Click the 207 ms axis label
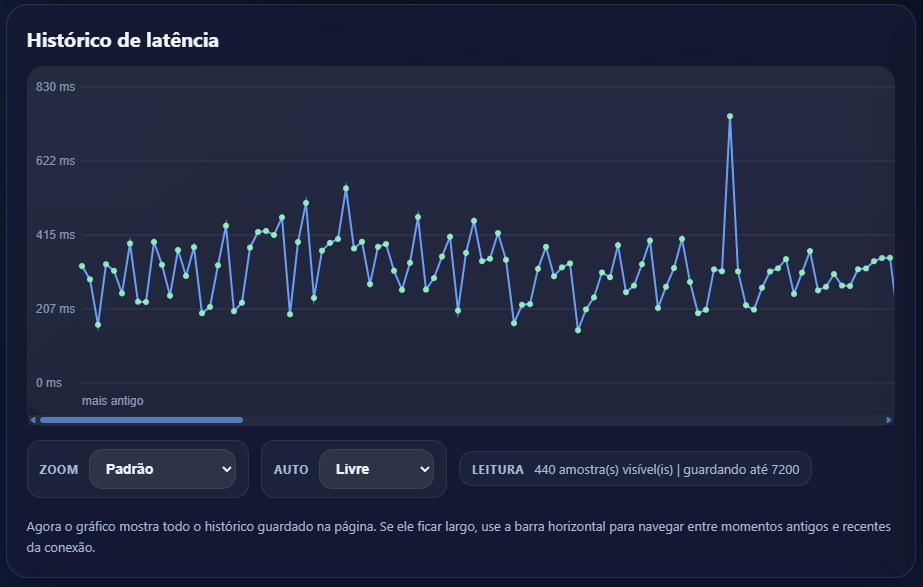The height and width of the screenshot is (587, 923). (x=55, y=309)
